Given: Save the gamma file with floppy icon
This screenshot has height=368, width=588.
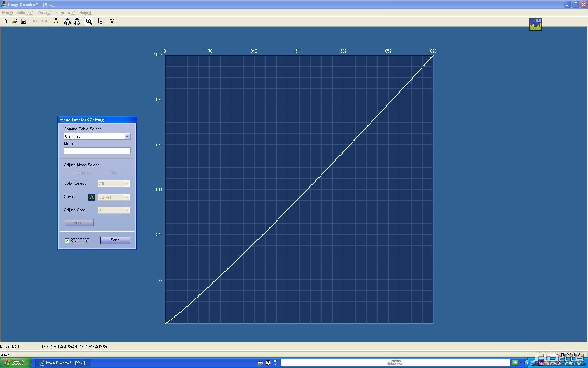Looking at the screenshot, I should [x=23, y=21].
